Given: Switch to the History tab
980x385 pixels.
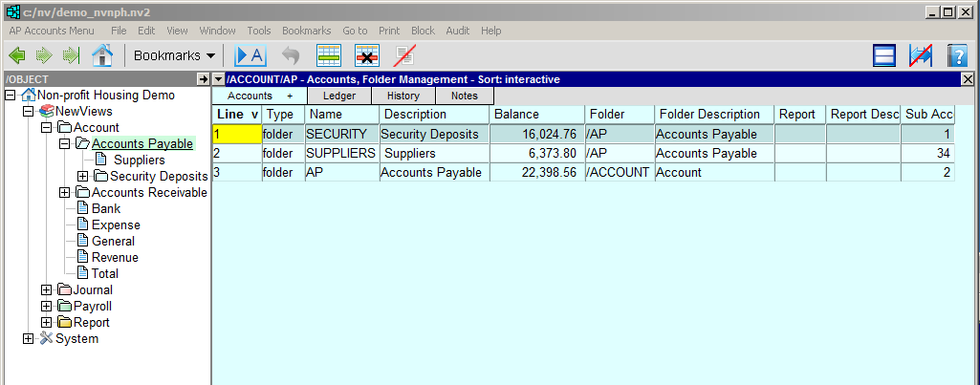Looking at the screenshot, I should tap(403, 96).
